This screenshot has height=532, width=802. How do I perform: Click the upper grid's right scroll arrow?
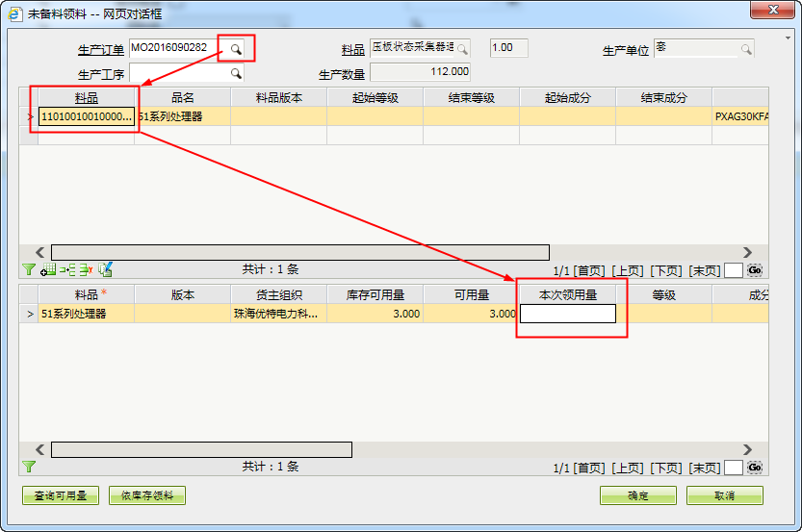point(747,252)
